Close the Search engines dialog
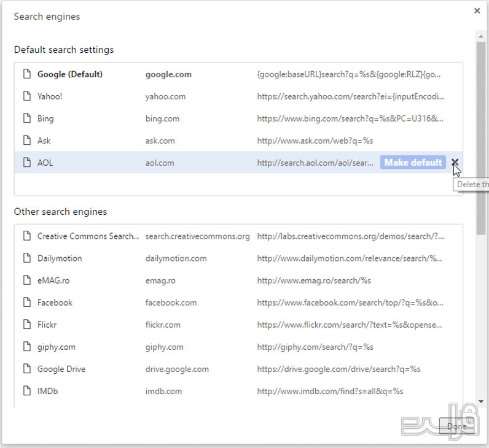 tap(477, 11)
